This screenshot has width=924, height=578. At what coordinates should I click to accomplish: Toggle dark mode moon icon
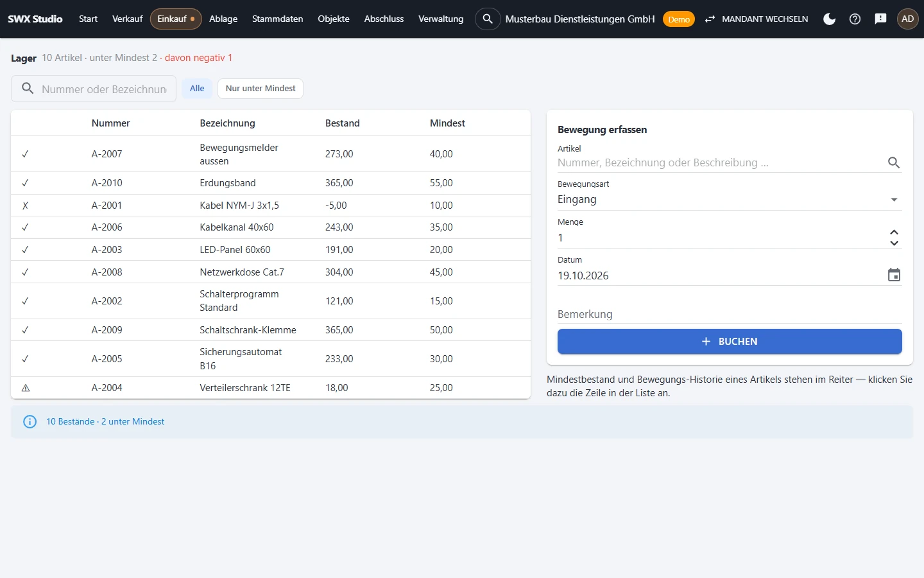pyautogui.click(x=829, y=19)
